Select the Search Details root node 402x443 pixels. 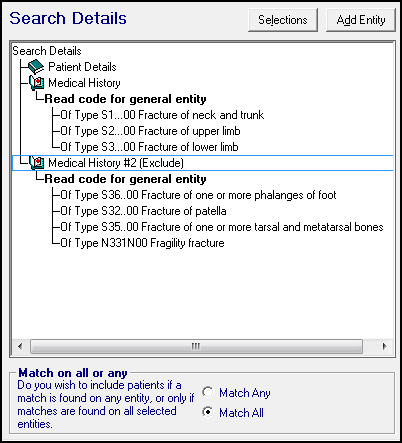pos(47,51)
